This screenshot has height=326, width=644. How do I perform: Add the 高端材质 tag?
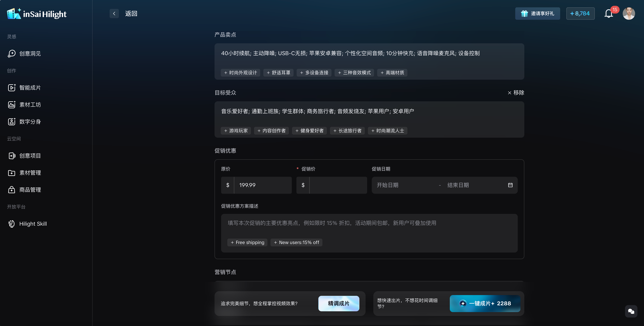point(392,73)
